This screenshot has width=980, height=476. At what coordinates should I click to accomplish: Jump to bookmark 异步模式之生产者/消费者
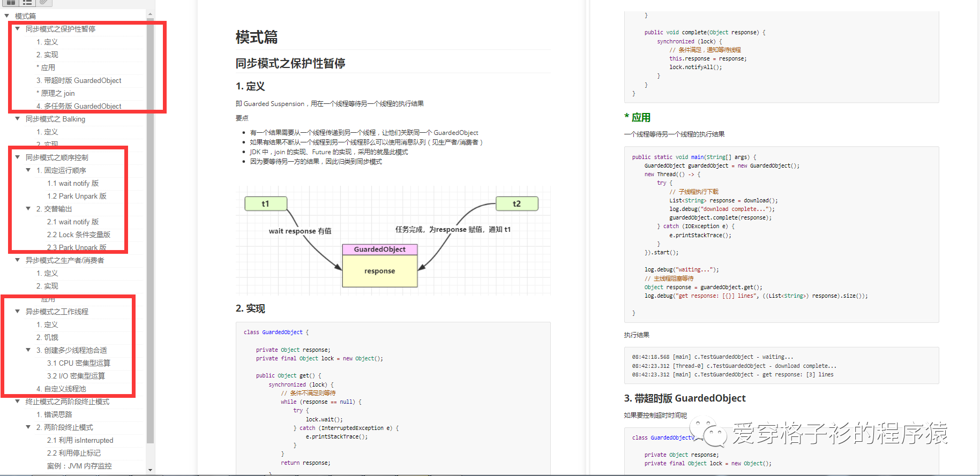click(x=65, y=260)
